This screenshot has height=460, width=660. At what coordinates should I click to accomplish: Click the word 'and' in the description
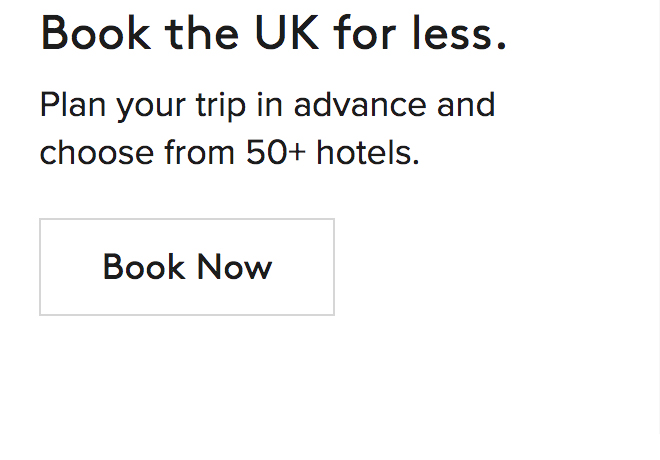click(466, 105)
